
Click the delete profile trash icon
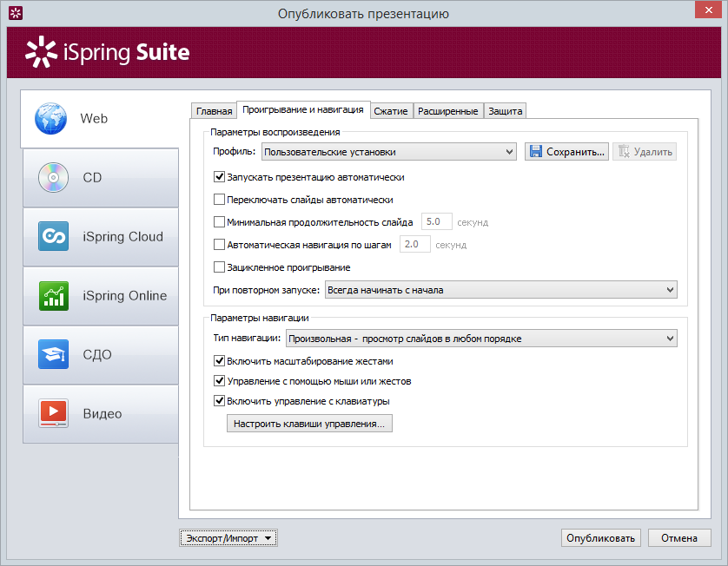click(x=624, y=152)
